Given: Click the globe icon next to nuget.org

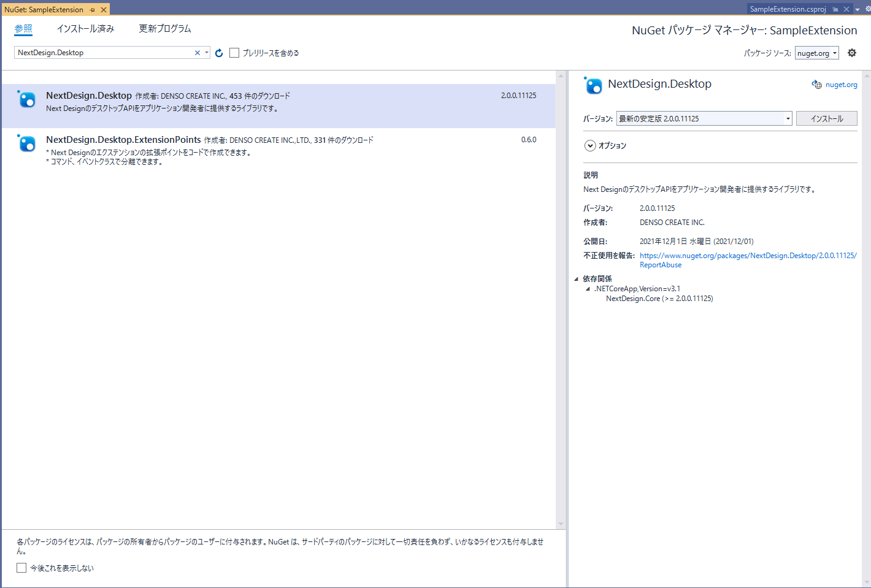Looking at the screenshot, I should click(x=816, y=85).
